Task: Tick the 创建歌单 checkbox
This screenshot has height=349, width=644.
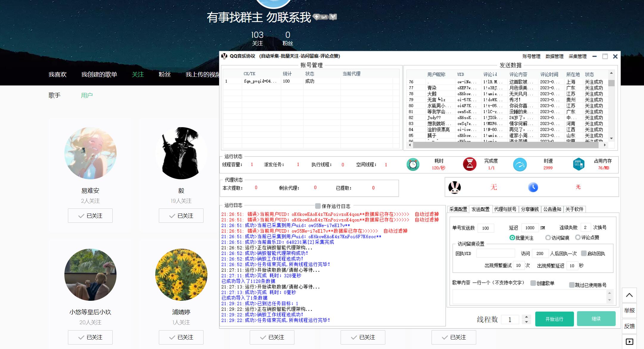Action: tap(533, 283)
